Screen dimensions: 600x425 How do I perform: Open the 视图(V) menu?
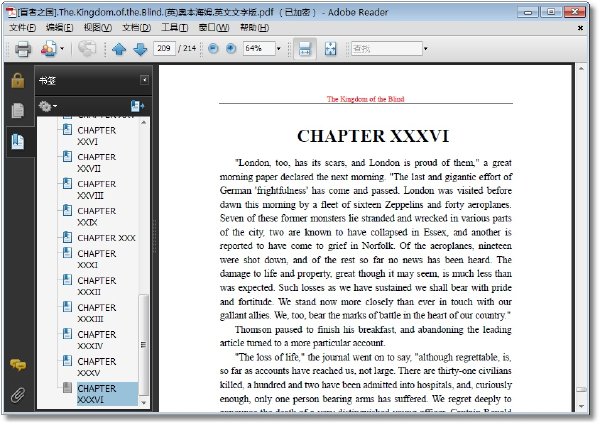98,28
